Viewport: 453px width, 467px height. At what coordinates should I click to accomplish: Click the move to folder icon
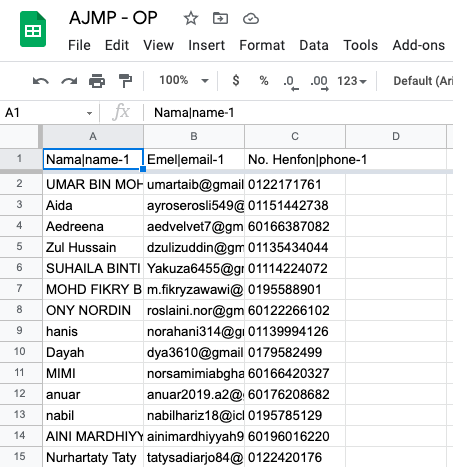click(x=220, y=18)
